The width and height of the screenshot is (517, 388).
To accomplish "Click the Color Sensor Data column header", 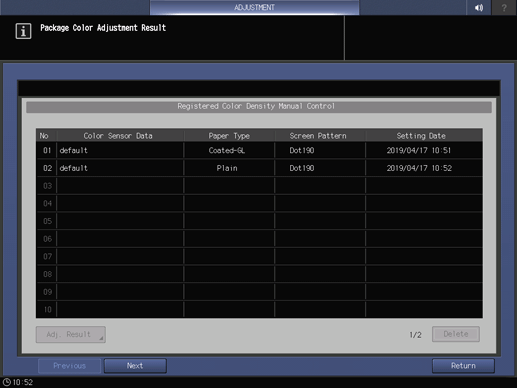I will click(120, 136).
